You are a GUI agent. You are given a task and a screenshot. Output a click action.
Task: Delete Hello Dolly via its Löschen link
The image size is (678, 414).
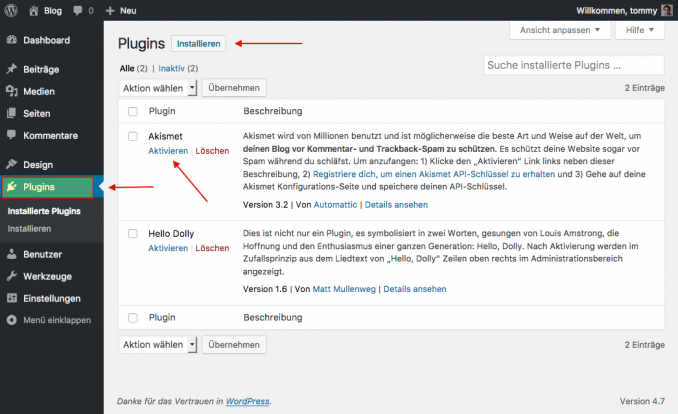[212, 248]
